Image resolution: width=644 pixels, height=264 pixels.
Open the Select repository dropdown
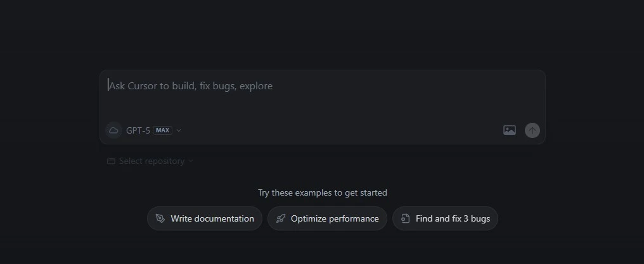point(150,161)
